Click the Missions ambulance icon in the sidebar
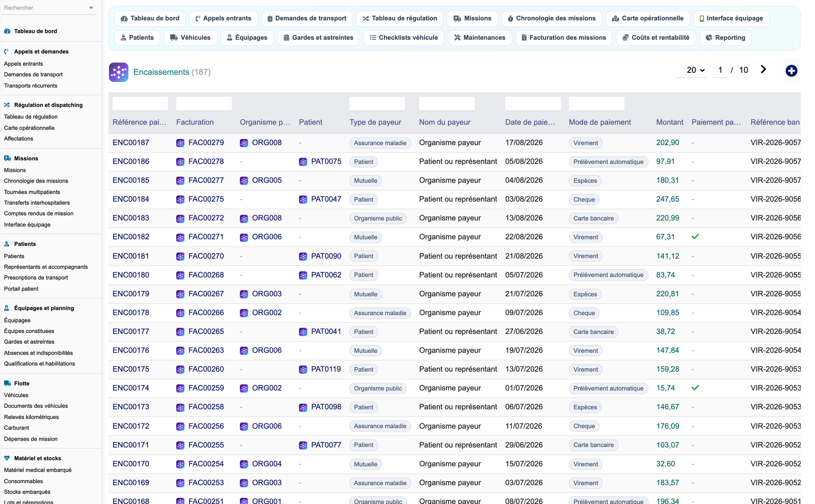 [7, 158]
